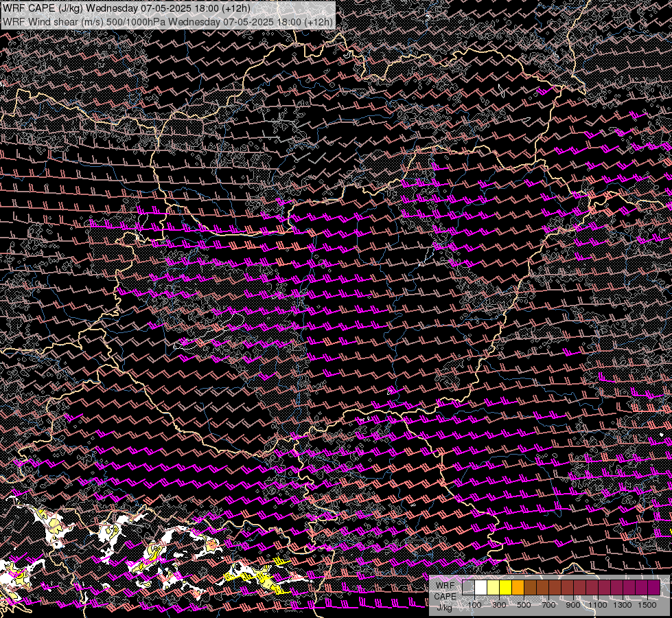Click the 'J/kg' unit label in legend

pos(444,607)
